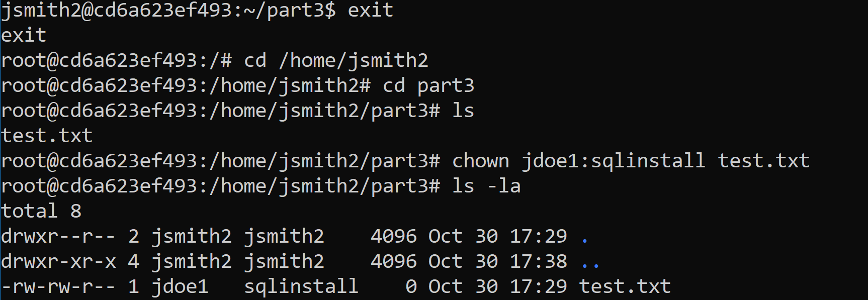Click the 'ls -la' command text
Viewport: 868px width, 300px height.
[486, 186]
